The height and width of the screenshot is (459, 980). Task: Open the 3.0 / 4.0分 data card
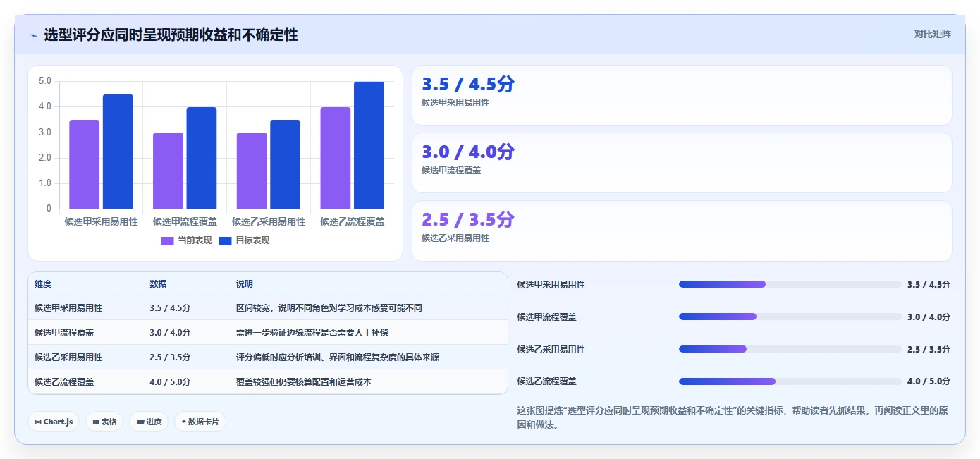[682, 163]
